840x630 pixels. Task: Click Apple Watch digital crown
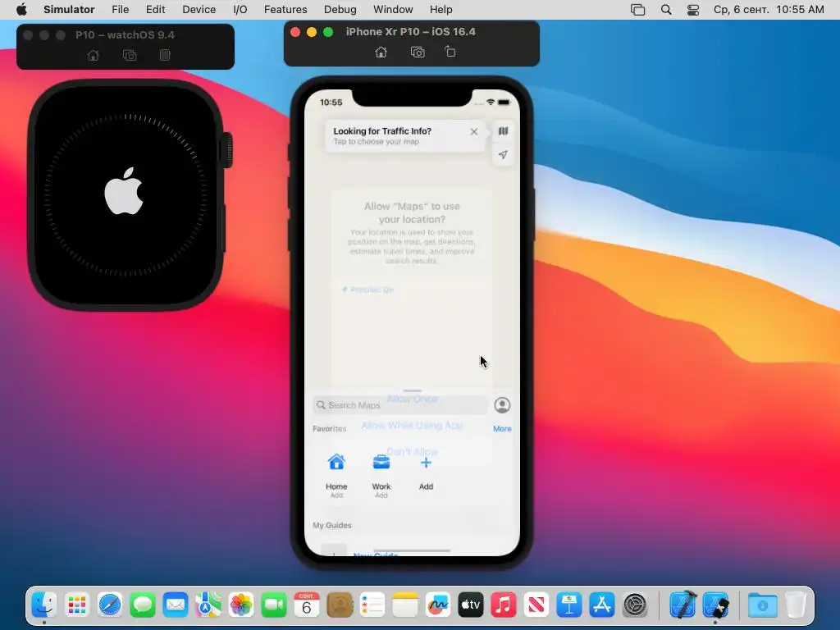(x=228, y=150)
